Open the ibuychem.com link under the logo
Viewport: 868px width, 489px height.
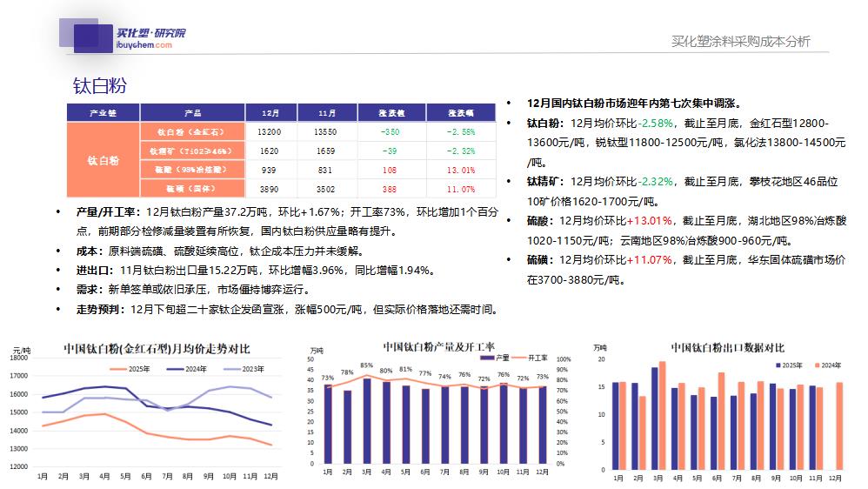[144, 45]
